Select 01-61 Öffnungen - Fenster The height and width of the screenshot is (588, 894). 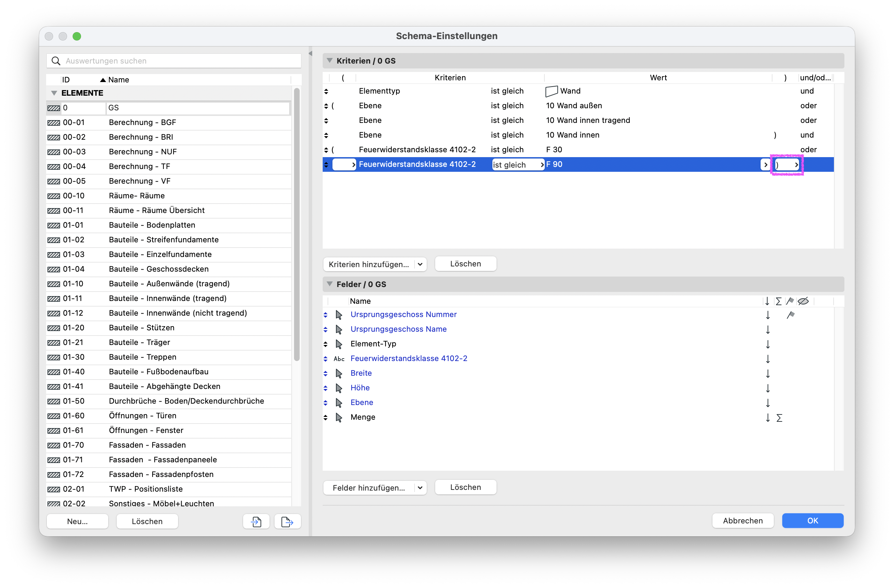(169, 430)
